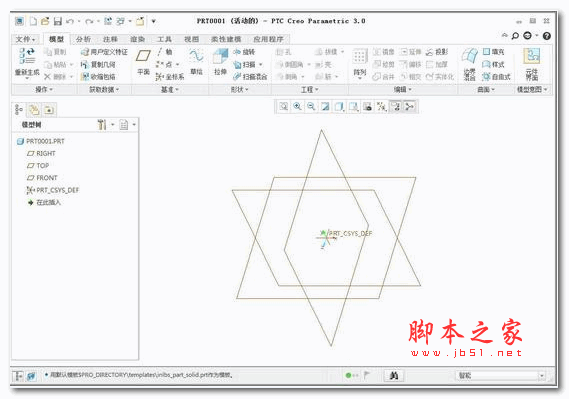Viewport: 569px width, 399px height.
Task: Click the 坐标系 (Coordinate System) tool
Action: point(170,77)
